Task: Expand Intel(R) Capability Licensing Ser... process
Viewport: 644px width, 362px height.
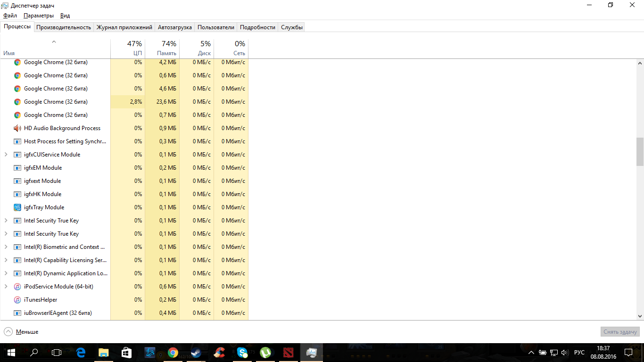Action: coord(6,260)
